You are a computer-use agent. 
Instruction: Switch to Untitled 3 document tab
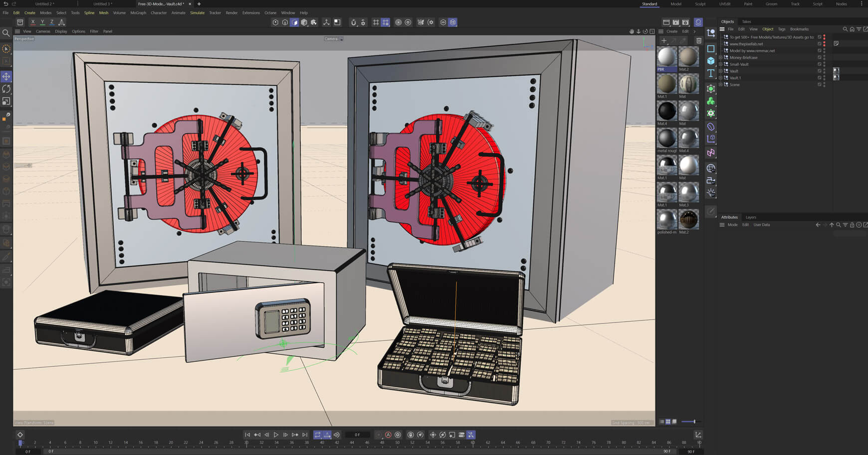coord(103,4)
